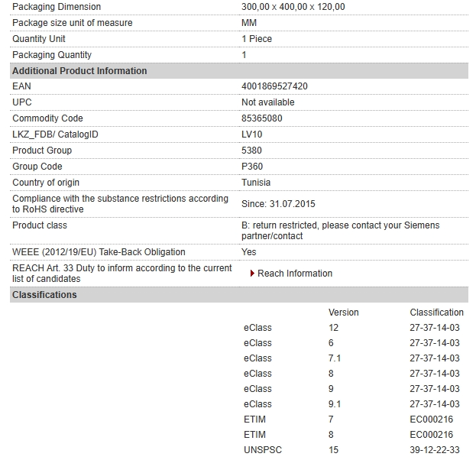Click the LKZ_FDB/ CatalogID value LV10

tap(251, 134)
